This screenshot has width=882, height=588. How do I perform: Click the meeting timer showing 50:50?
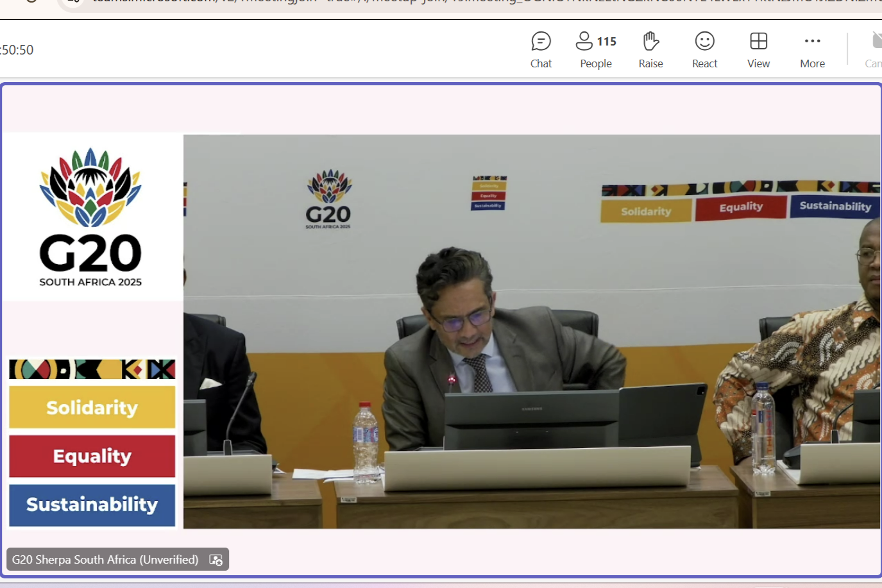point(17,50)
